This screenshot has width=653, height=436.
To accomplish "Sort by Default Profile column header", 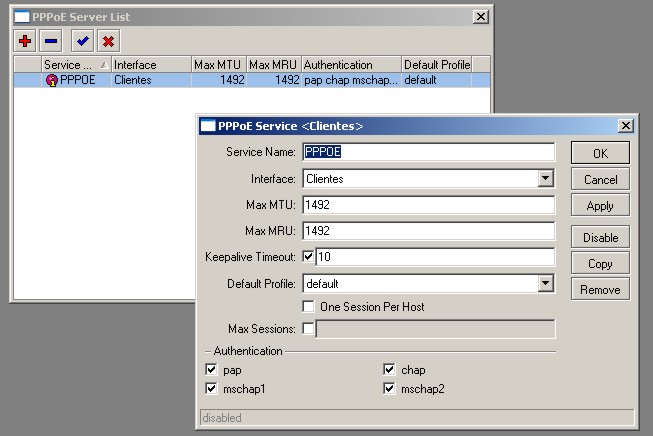I will 436,65.
